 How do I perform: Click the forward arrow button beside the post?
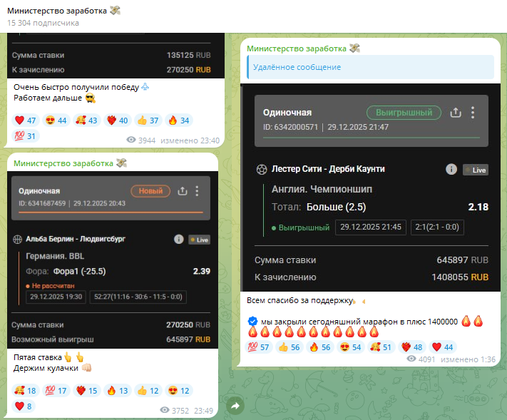pyautogui.click(x=235, y=406)
